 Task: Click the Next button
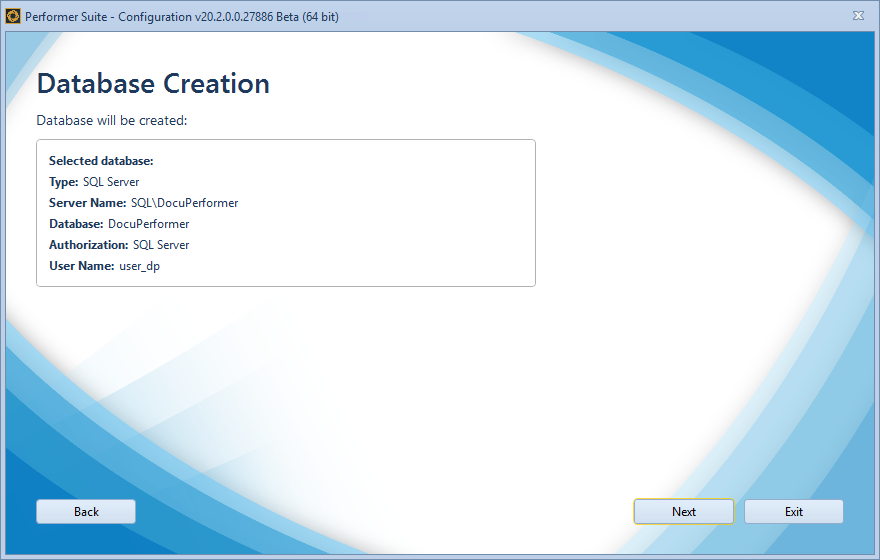[x=683, y=512]
